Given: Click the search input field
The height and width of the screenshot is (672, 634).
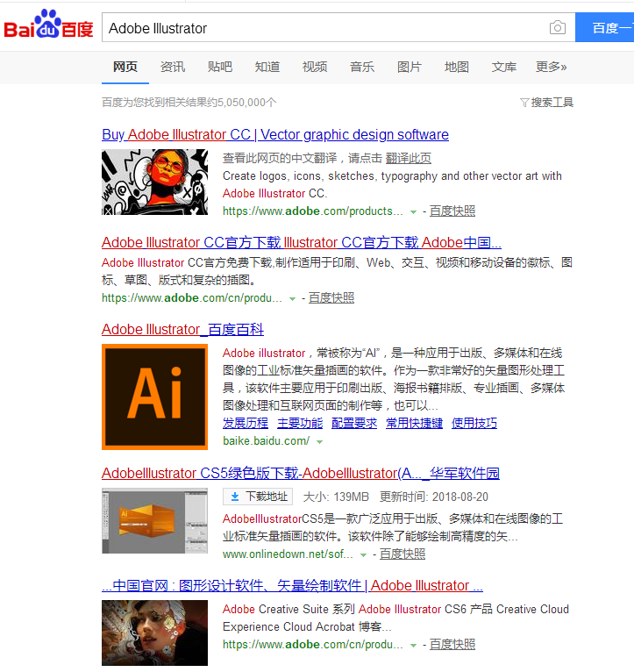Looking at the screenshot, I should (324, 28).
